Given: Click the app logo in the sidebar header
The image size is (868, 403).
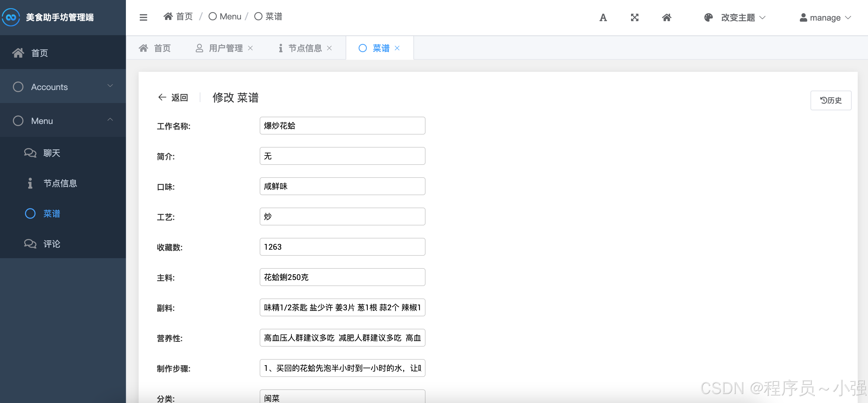Looking at the screenshot, I should (x=11, y=17).
